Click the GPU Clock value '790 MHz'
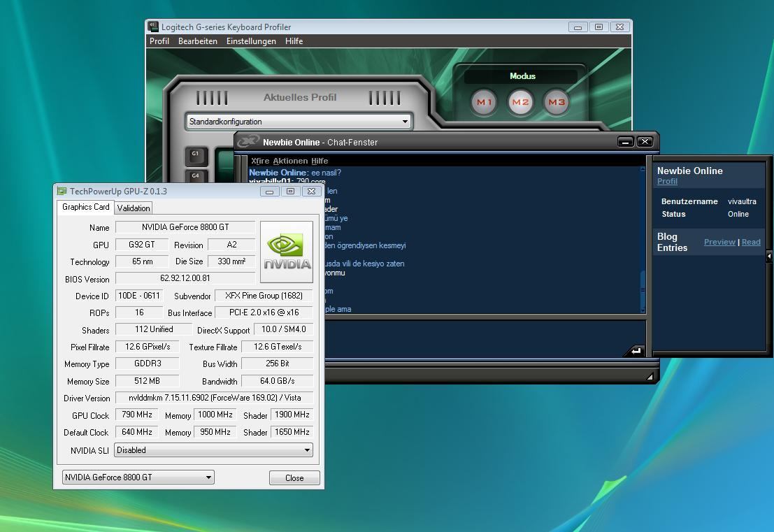The width and height of the screenshot is (774, 532). 137,415
